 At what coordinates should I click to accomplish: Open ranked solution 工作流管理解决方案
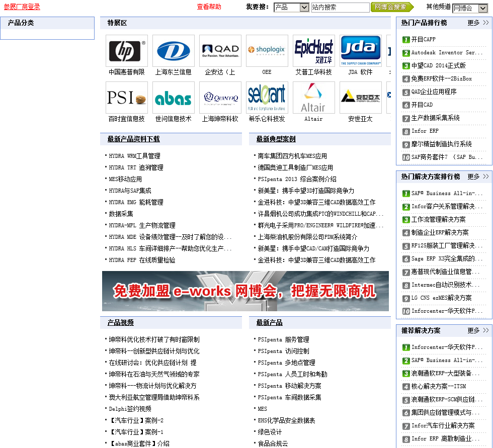click(x=439, y=219)
